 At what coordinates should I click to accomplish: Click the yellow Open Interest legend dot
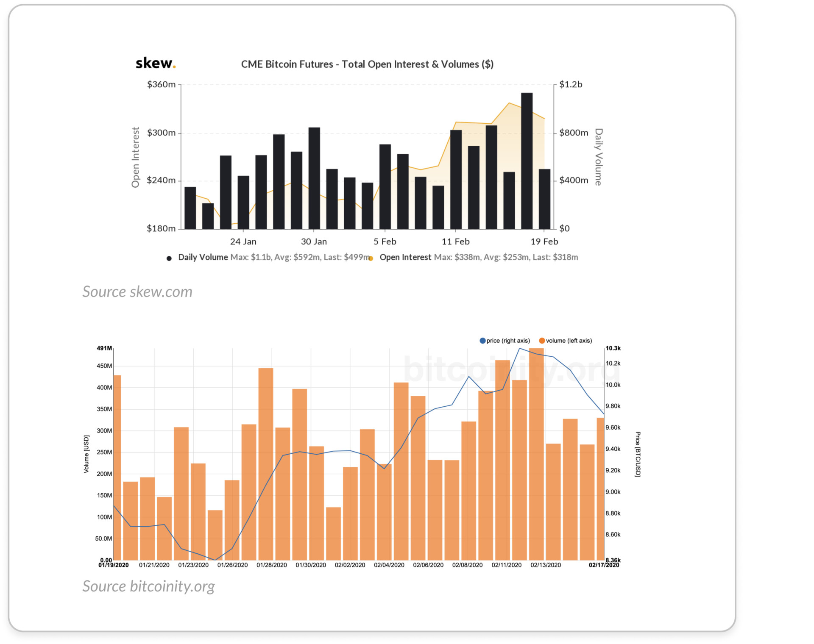tap(371, 258)
